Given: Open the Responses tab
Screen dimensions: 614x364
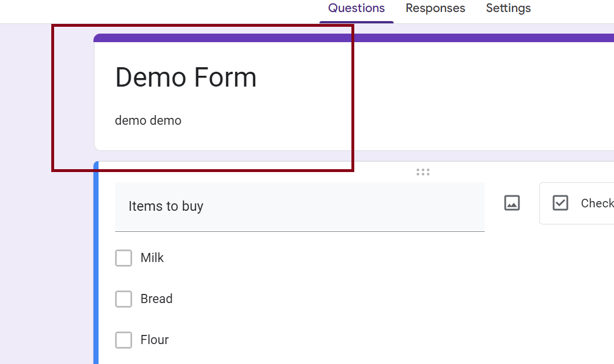Looking at the screenshot, I should [x=435, y=9].
